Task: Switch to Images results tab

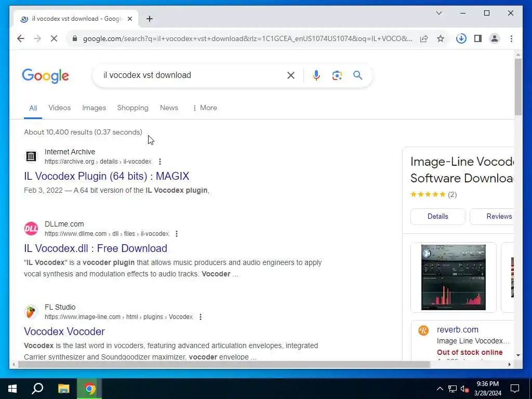Action: coord(94,108)
